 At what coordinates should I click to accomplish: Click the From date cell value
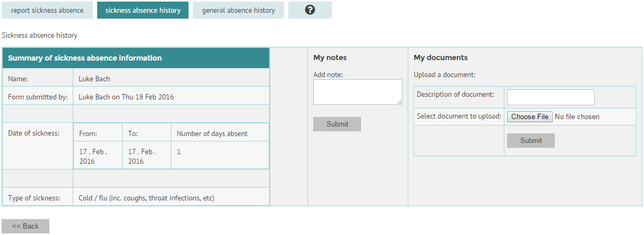tap(93, 156)
